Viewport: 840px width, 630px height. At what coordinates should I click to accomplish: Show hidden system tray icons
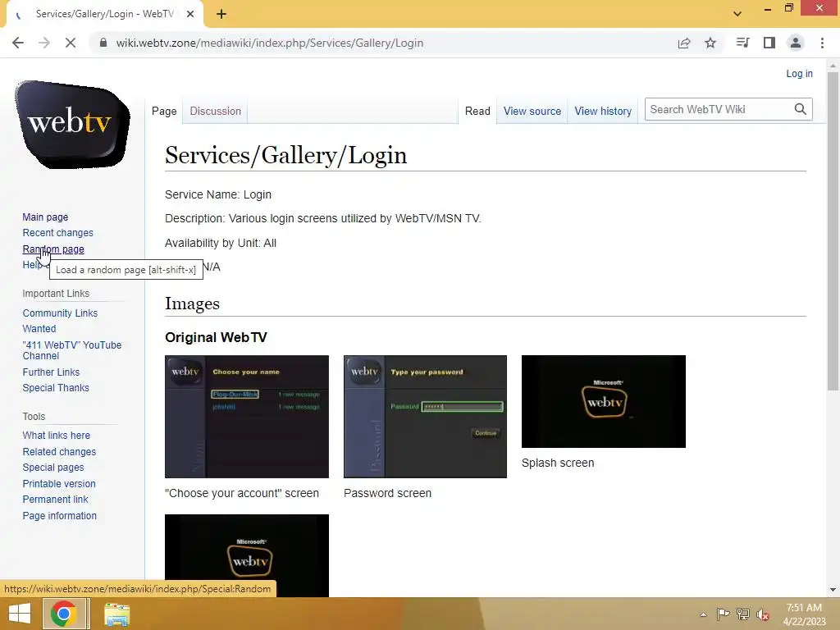703,614
